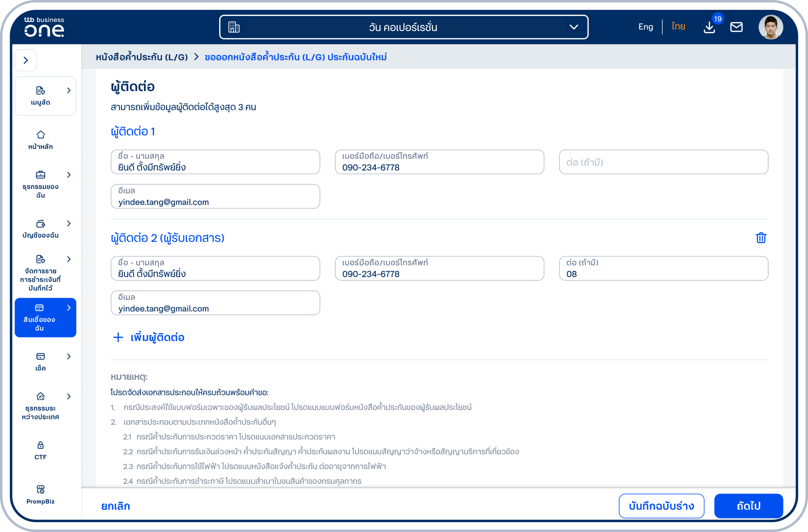The width and height of the screenshot is (808, 532).
Task: Switch language to Eng
Action: click(x=646, y=27)
